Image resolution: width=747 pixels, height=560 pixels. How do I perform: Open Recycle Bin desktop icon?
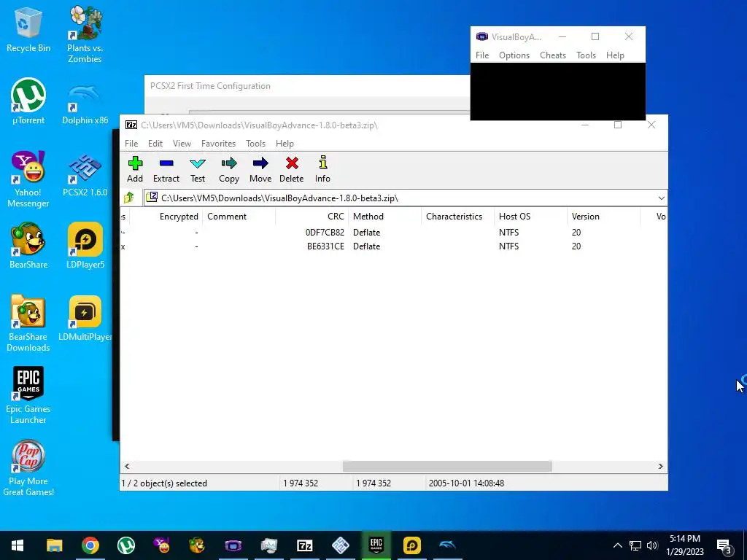coord(28,30)
